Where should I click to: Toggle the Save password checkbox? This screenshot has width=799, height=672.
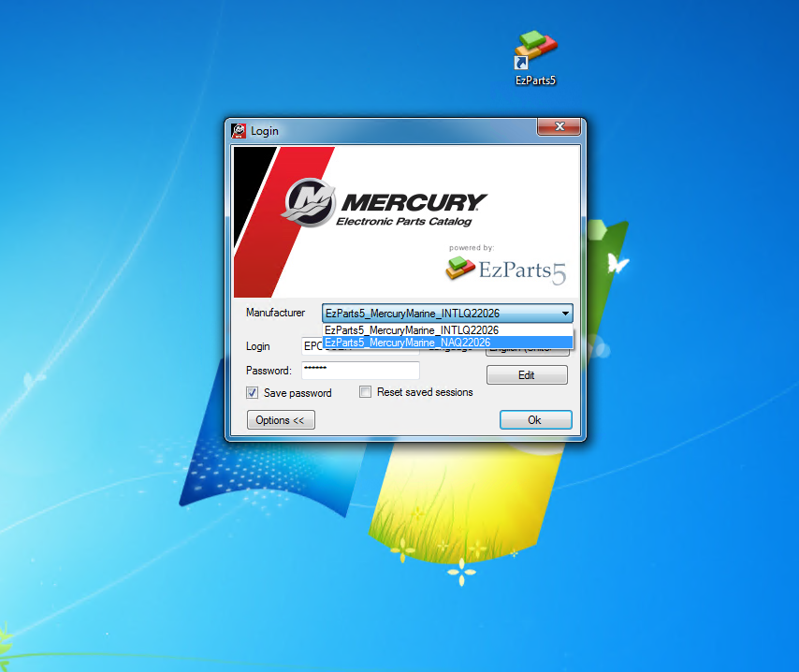(x=253, y=392)
